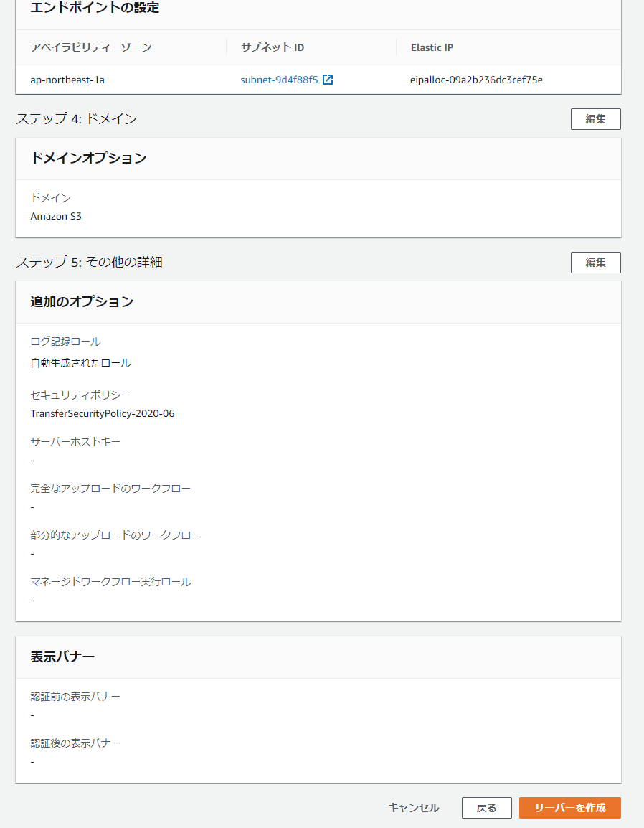Click the アベイラビリティーゾーン column header
The width and height of the screenshot is (644, 828).
point(91,47)
